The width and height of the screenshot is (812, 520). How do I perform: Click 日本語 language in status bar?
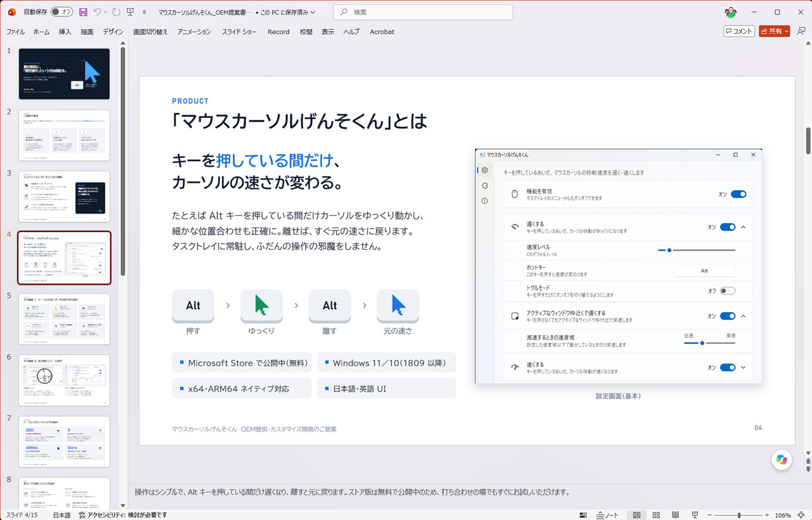pyautogui.click(x=62, y=515)
